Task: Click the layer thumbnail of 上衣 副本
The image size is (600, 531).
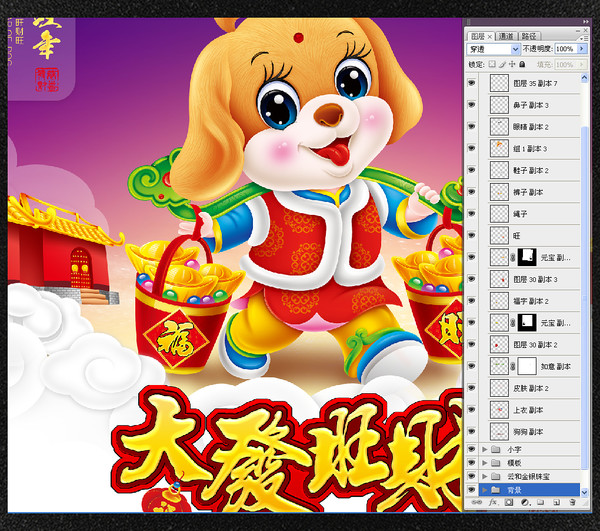Action: [x=499, y=410]
